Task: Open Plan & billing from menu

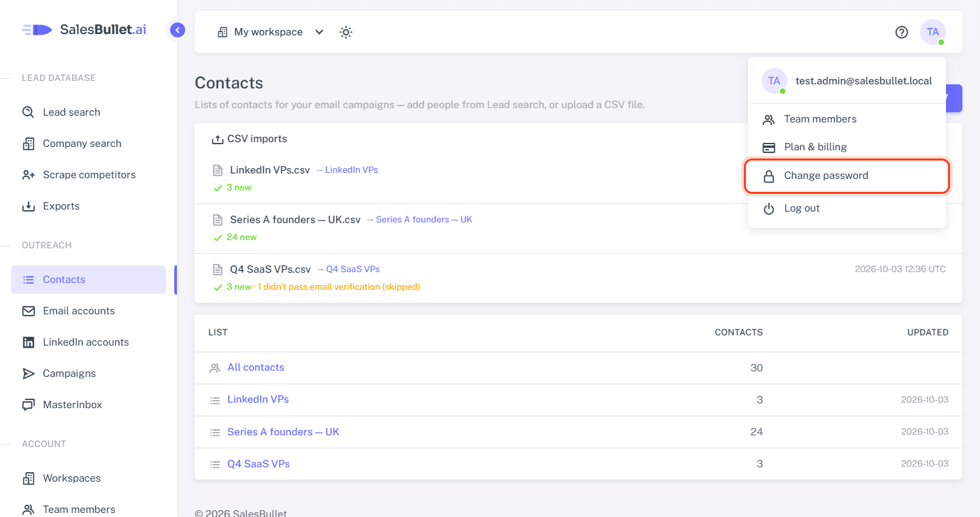Action: (x=847, y=147)
